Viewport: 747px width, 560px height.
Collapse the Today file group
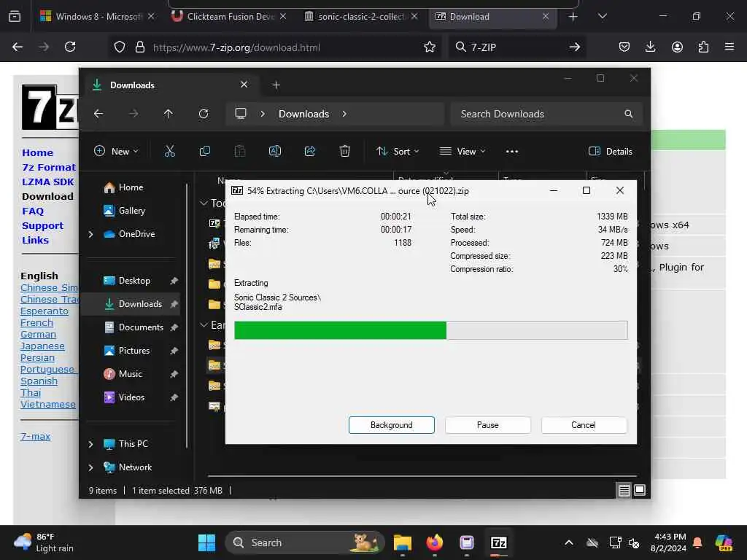(204, 203)
